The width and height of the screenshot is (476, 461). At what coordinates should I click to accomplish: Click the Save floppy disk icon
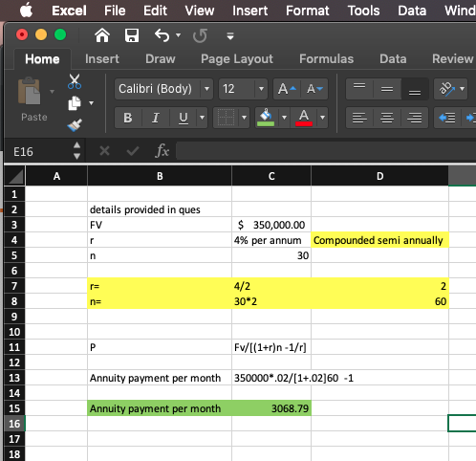coord(132,35)
